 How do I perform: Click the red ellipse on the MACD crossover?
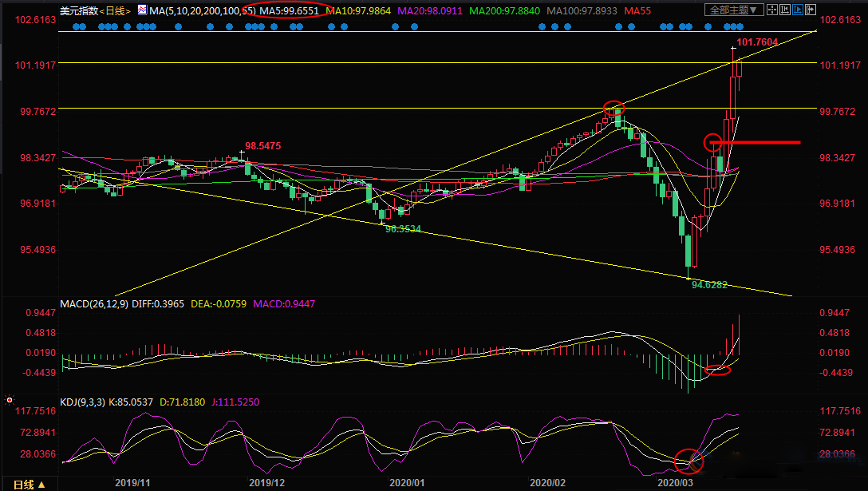718,369
